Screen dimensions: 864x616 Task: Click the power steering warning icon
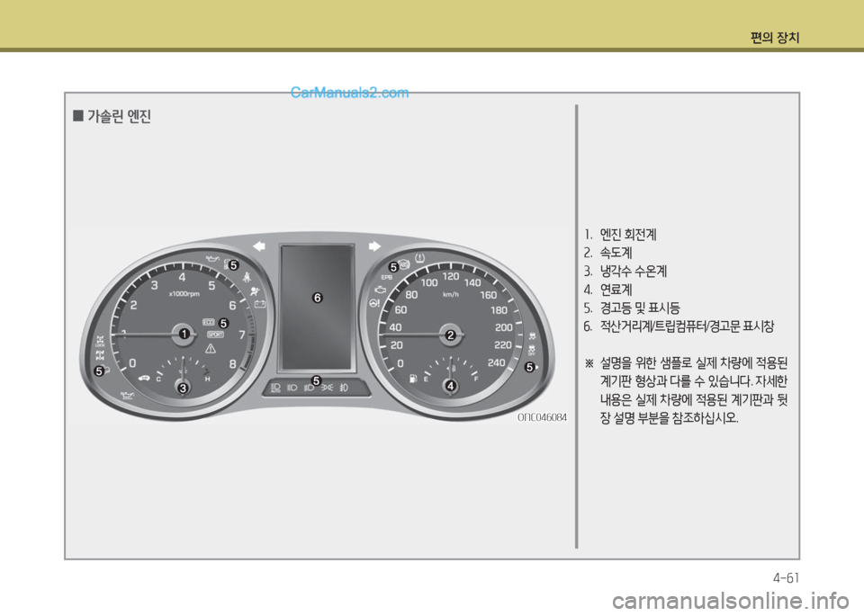pos(374,303)
